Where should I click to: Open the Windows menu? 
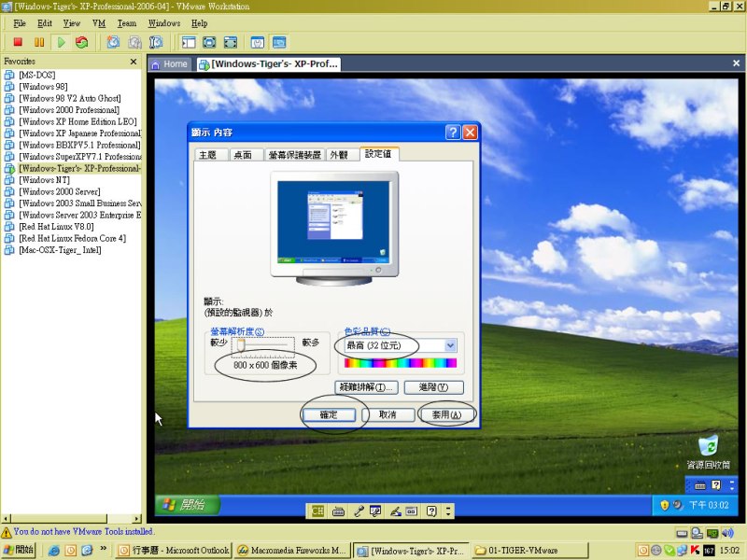pos(164,23)
